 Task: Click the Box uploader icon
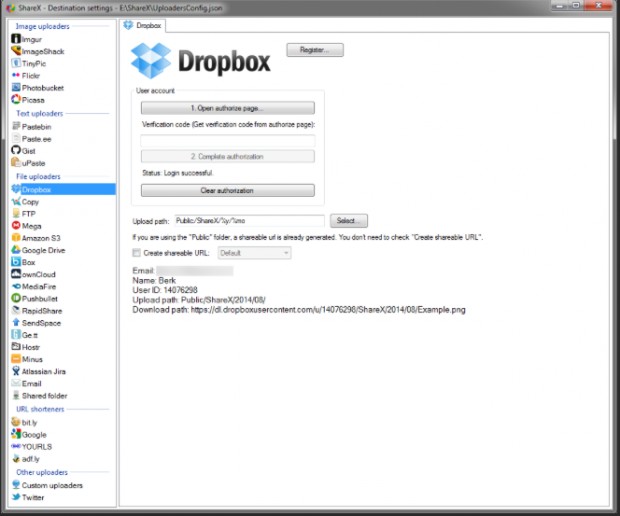(x=16, y=262)
